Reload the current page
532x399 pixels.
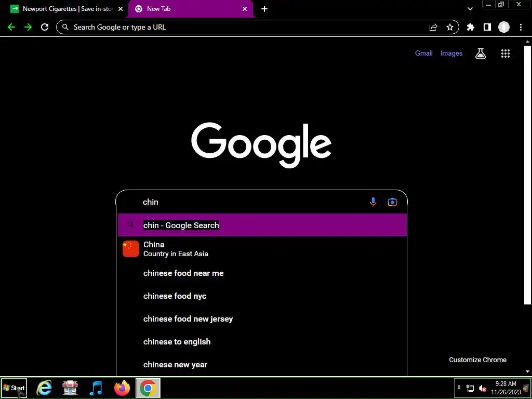pos(45,27)
